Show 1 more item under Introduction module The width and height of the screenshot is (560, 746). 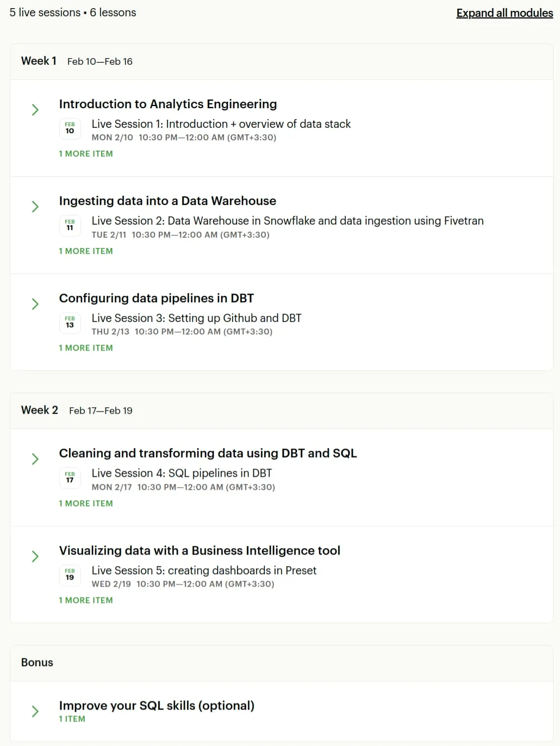coord(86,154)
